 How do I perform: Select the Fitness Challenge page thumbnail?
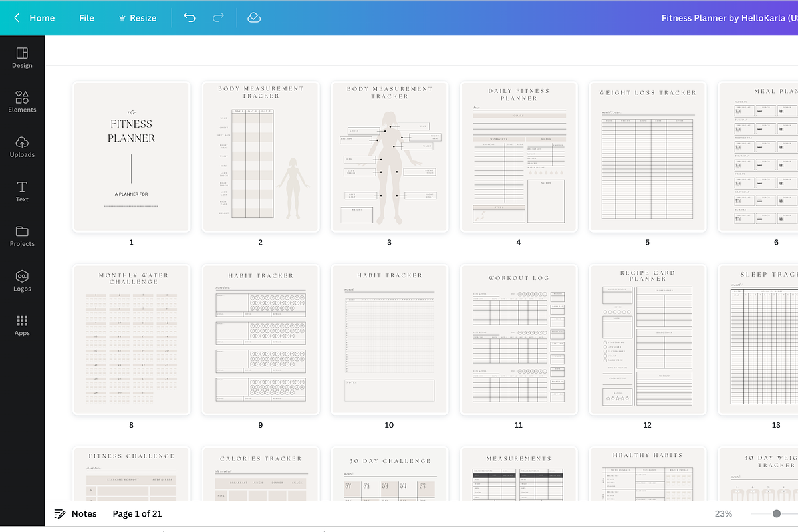(x=131, y=473)
